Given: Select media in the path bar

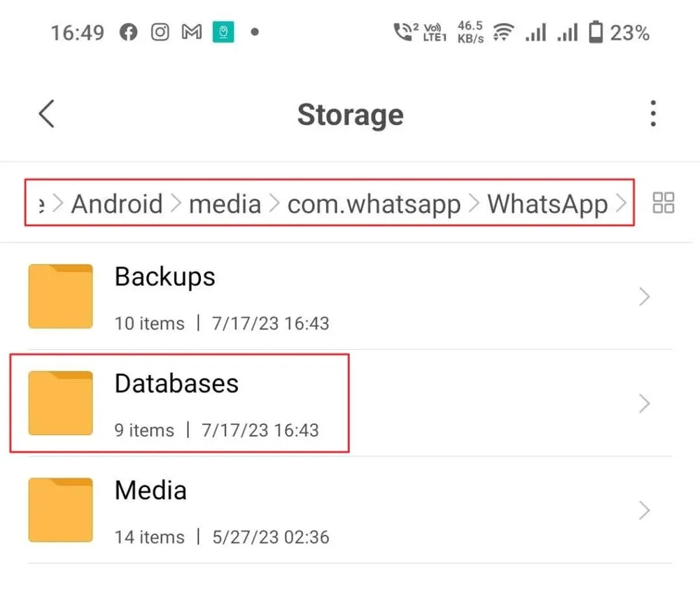Looking at the screenshot, I should tap(224, 204).
